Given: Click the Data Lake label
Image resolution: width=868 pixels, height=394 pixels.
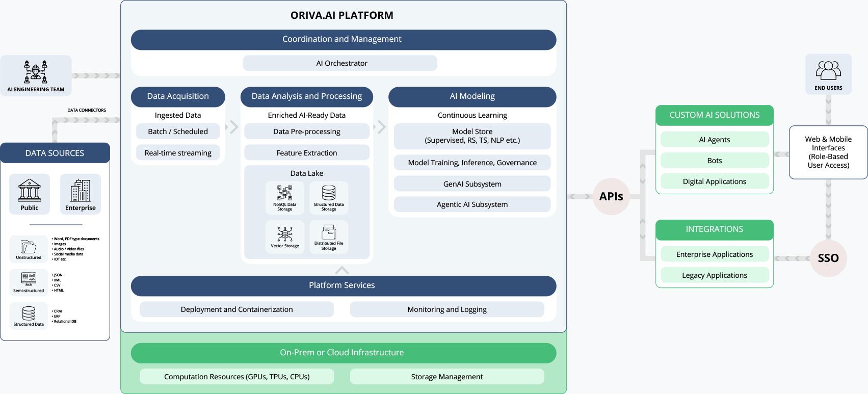Looking at the screenshot, I should [x=306, y=173].
